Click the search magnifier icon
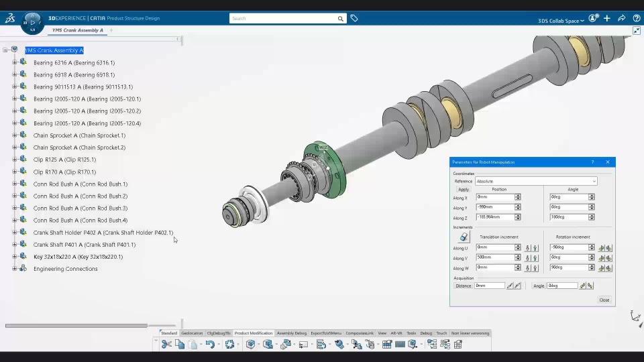Image resolution: width=644 pixels, height=362 pixels. click(341, 19)
